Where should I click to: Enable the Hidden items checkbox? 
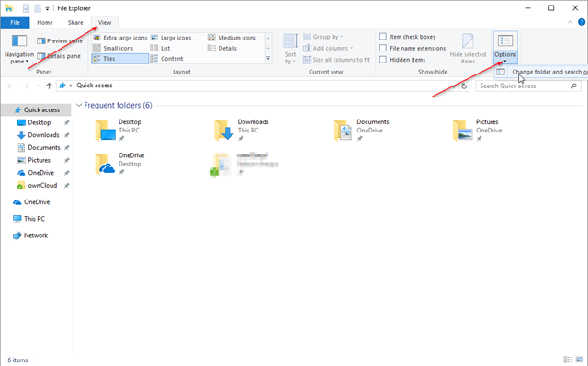402,60
